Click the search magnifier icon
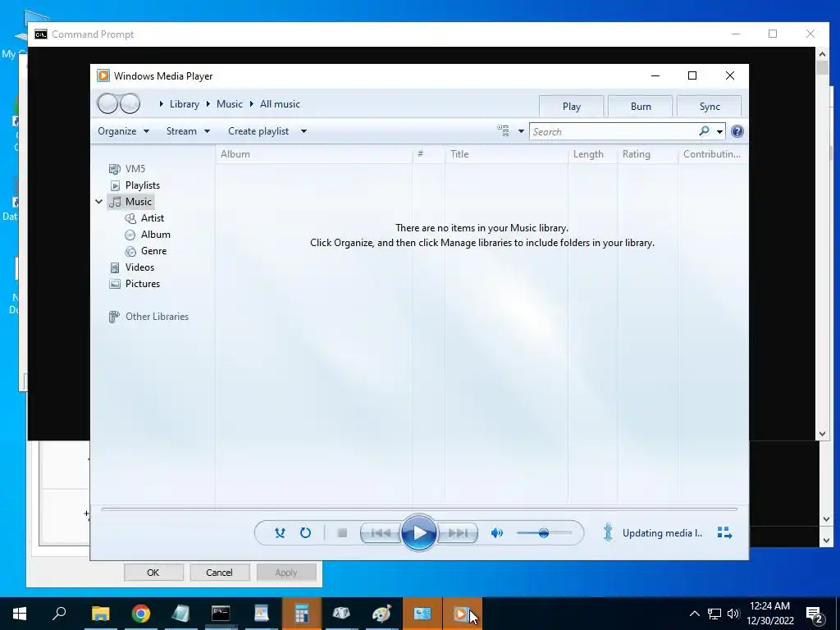The width and height of the screenshot is (840, 630). 704,130
